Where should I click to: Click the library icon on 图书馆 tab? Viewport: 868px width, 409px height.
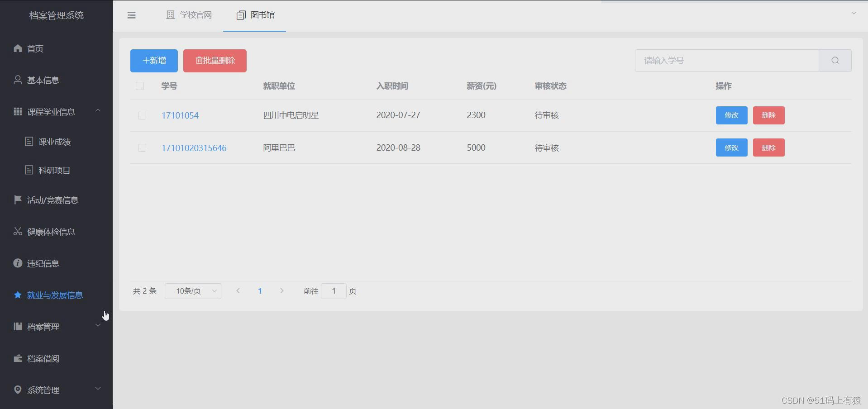(x=241, y=15)
